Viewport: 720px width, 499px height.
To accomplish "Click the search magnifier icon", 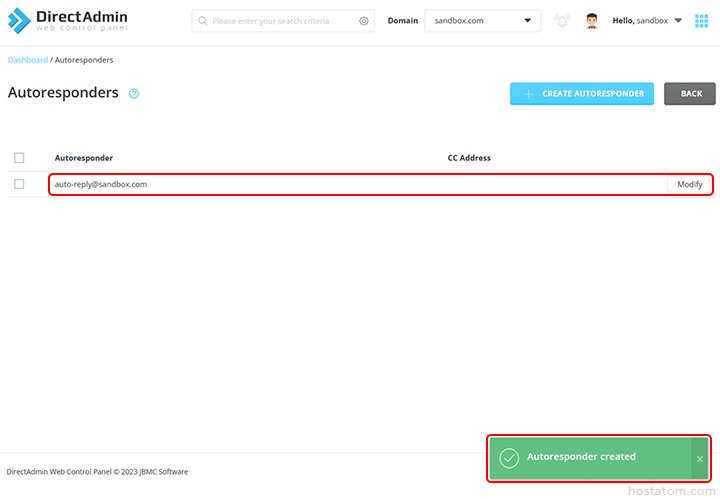I will pyautogui.click(x=203, y=21).
